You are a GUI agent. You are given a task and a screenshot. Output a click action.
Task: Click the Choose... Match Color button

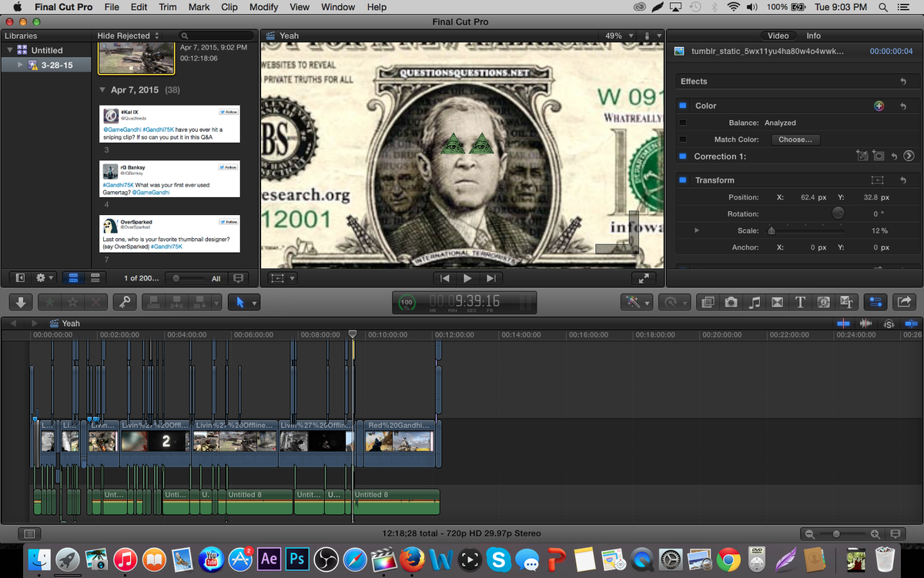(x=795, y=139)
